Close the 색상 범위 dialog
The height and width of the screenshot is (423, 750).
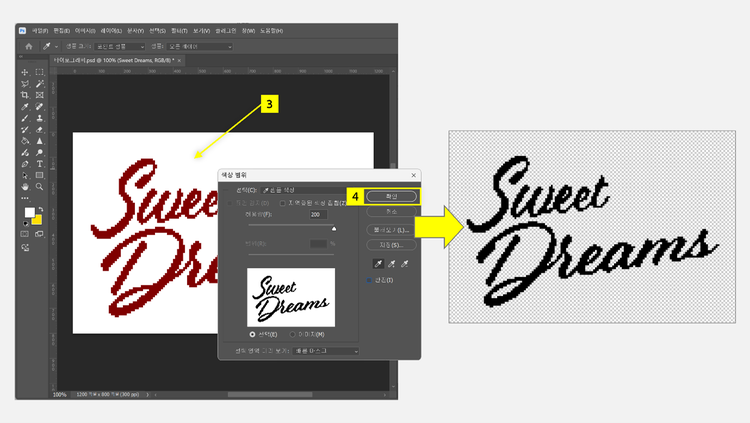(x=414, y=175)
